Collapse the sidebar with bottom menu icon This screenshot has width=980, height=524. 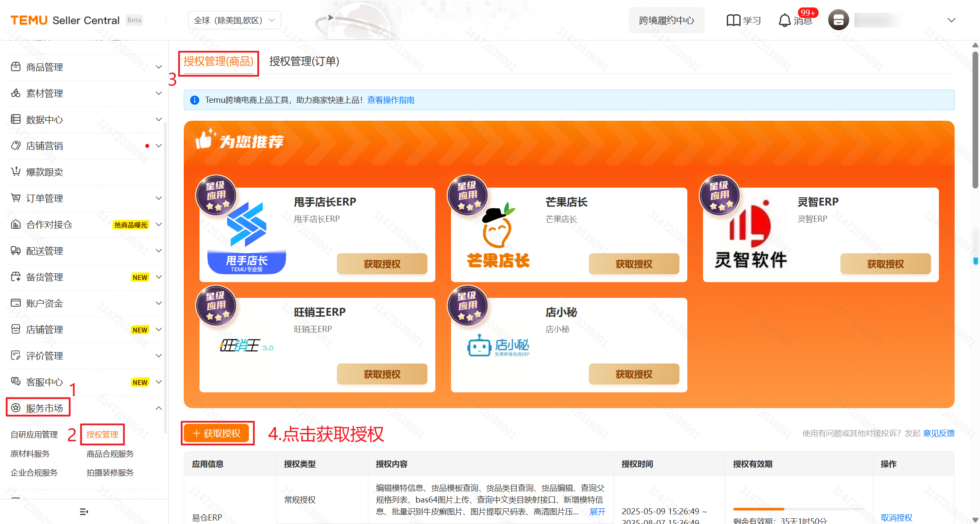84,512
